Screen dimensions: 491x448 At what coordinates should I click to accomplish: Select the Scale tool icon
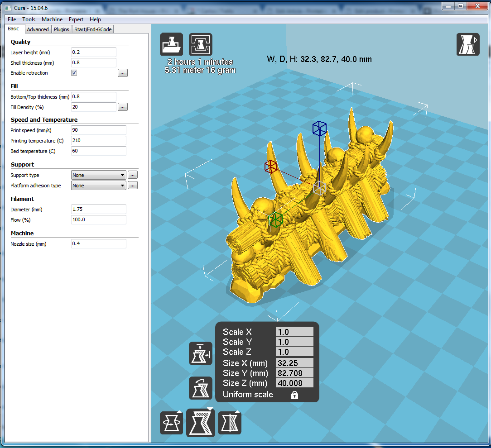point(201,423)
